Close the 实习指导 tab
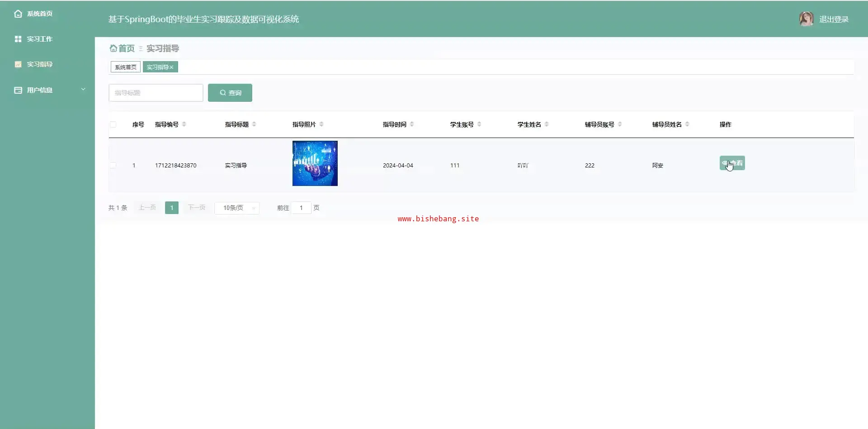Viewport: 868px width, 429px height. (x=172, y=67)
